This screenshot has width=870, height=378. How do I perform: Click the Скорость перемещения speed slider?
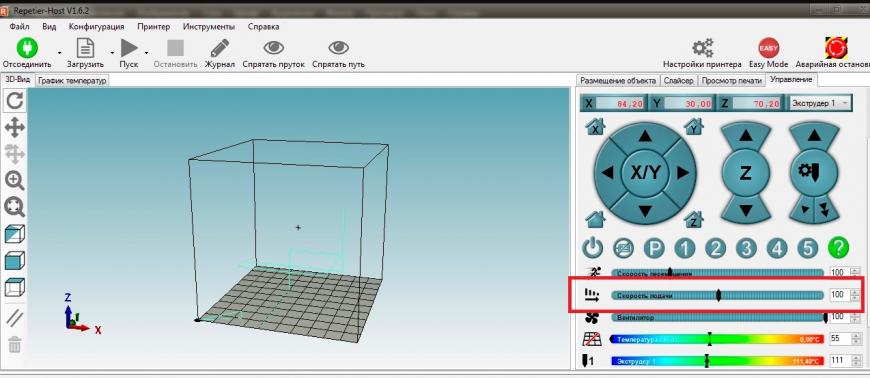click(717, 273)
